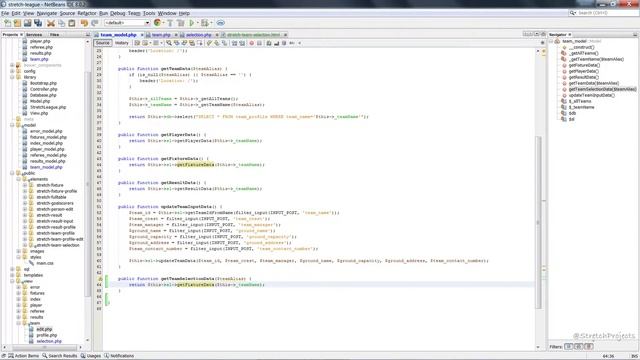Image resolution: width=640 pixels, height=360 pixels.
Task: Select the Source view button
Action: [102, 43]
